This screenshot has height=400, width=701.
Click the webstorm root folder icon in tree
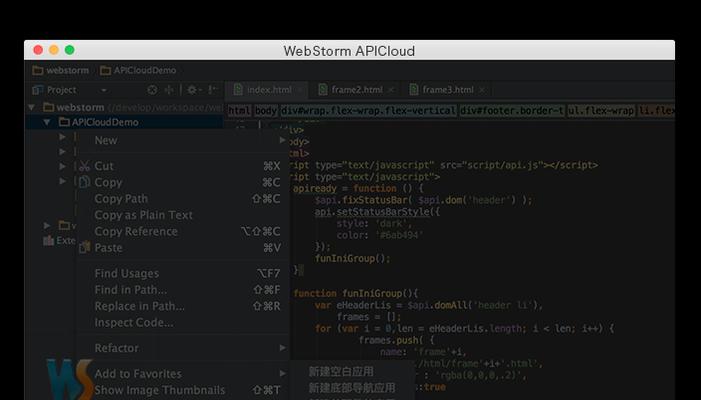(x=49, y=107)
